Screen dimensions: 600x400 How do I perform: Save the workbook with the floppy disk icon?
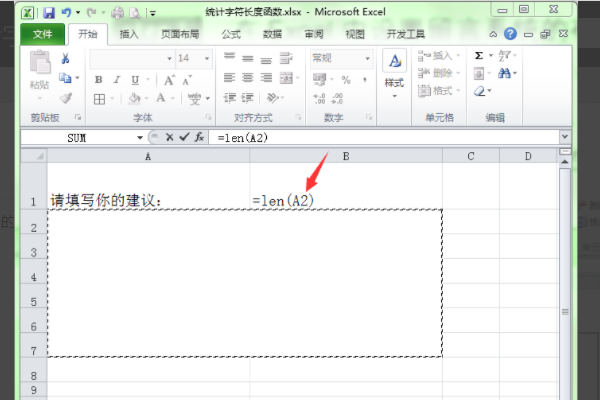(49, 13)
